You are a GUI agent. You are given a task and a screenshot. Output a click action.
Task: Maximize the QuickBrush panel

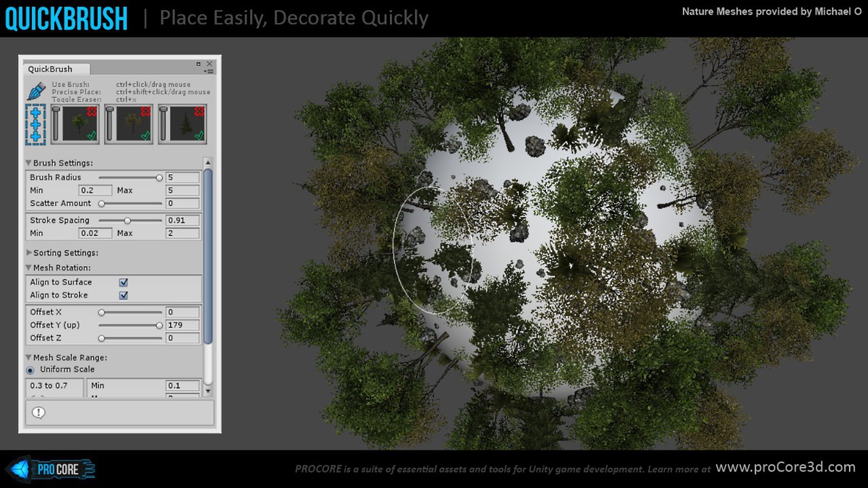click(199, 64)
